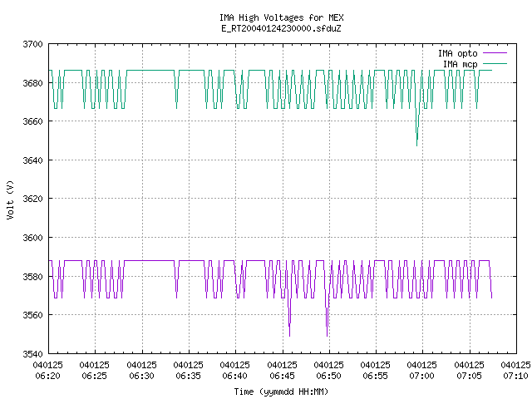
Task: Click the "Time (yymmdd HH:MM)" x-axis label
Action: pos(281,392)
